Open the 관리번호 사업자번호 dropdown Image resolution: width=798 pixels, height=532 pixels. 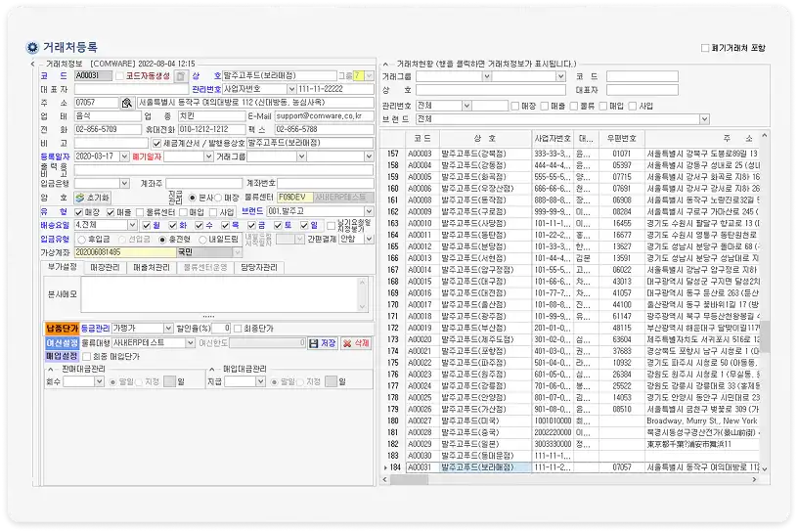(x=291, y=89)
